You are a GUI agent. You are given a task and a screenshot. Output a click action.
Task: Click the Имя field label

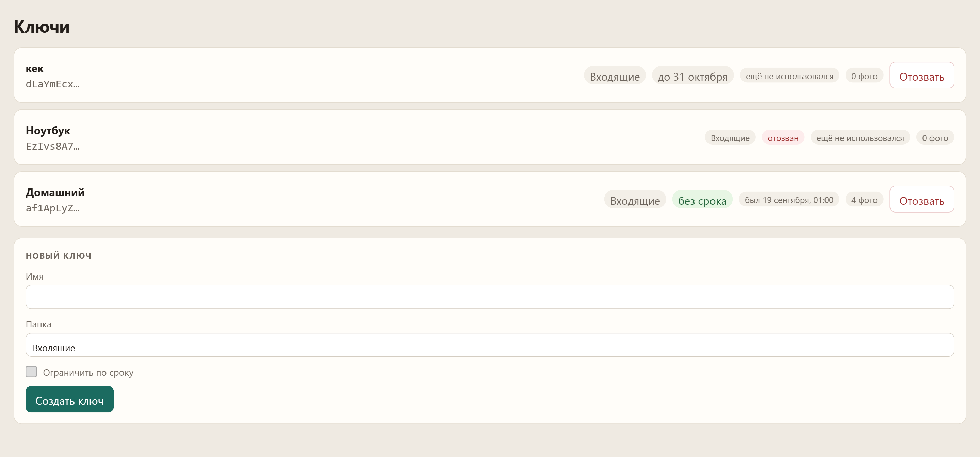click(x=35, y=276)
